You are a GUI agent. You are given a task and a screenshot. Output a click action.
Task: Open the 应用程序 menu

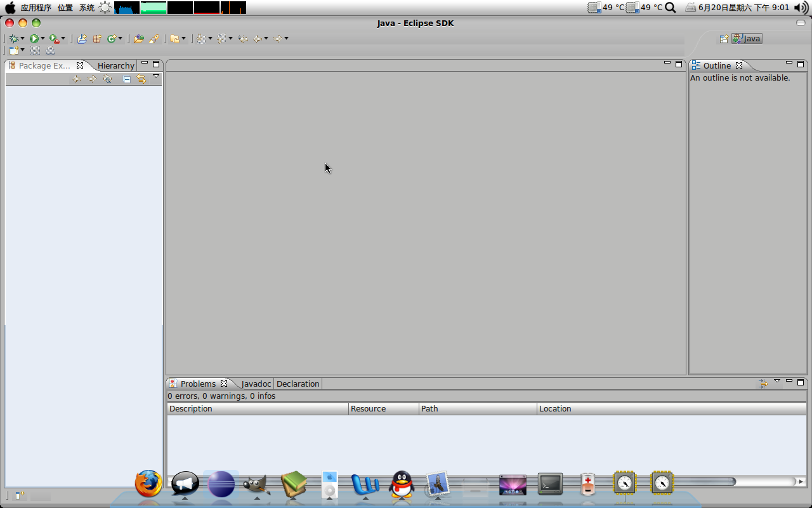pyautogui.click(x=36, y=8)
